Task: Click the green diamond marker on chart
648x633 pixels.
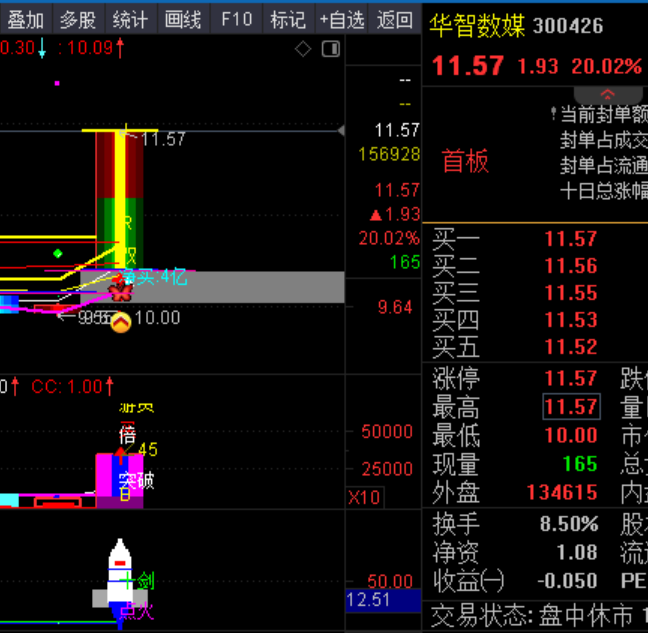Action: tap(58, 253)
